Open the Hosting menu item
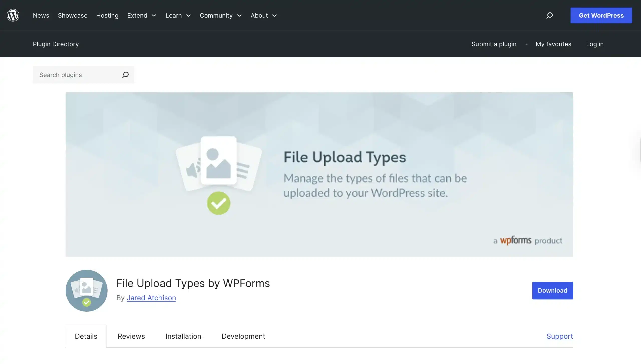This screenshot has height=364, width=641. (x=107, y=15)
